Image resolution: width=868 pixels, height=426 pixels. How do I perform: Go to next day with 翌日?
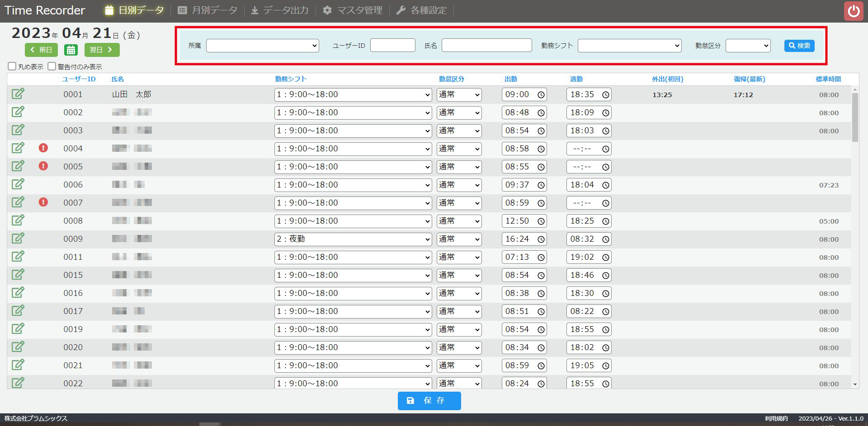(x=102, y=50)
